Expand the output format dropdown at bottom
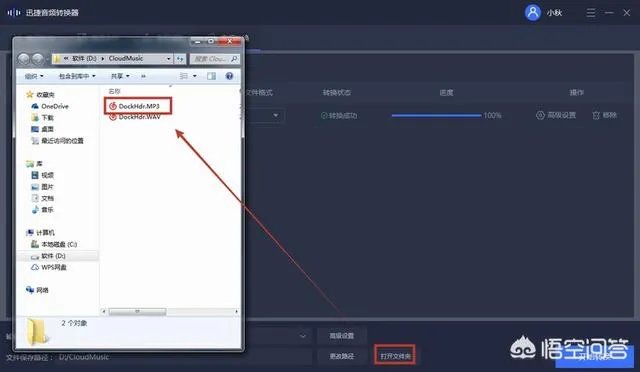Screen dimensions: 640x372 (x=303, y=336)
